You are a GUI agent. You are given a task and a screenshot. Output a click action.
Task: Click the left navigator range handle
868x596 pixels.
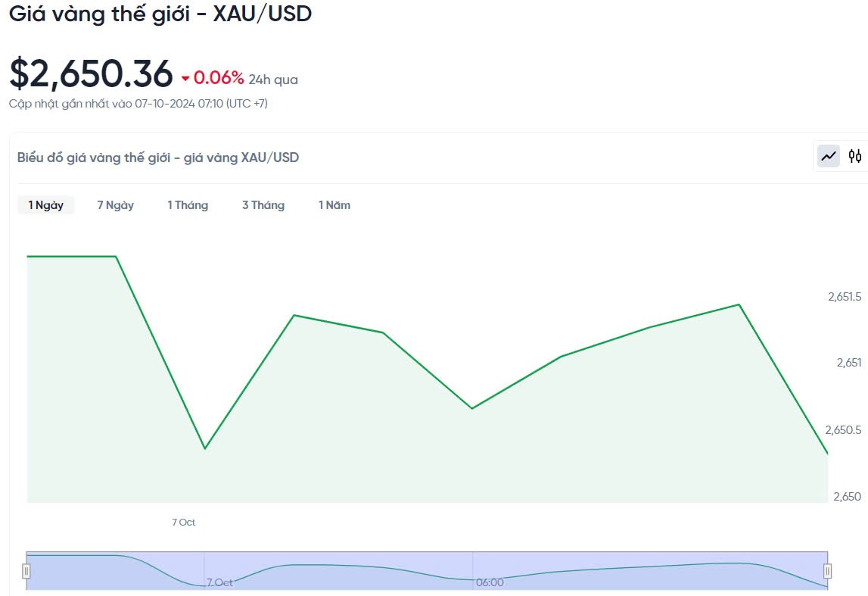[x=26, y=571]
